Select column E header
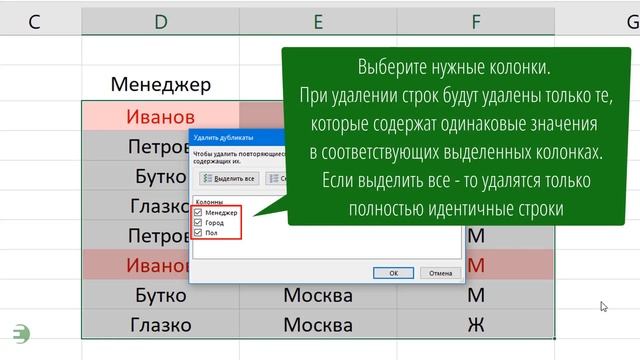The image size is (640, 360). click(x=318, y=22)
